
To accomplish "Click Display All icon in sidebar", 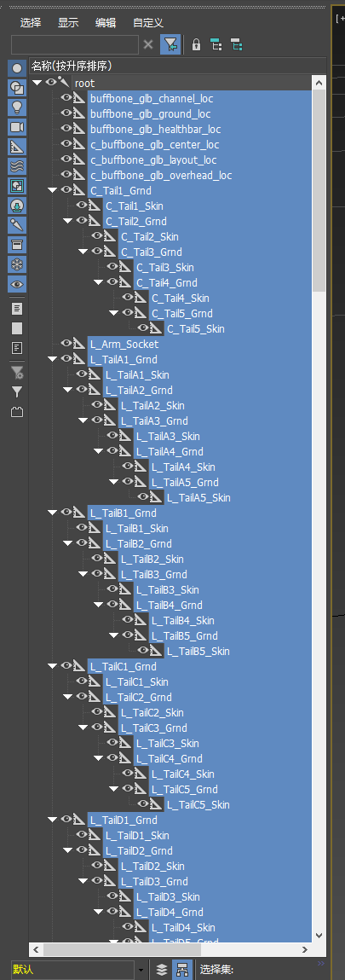I will (x=17, y=308).
